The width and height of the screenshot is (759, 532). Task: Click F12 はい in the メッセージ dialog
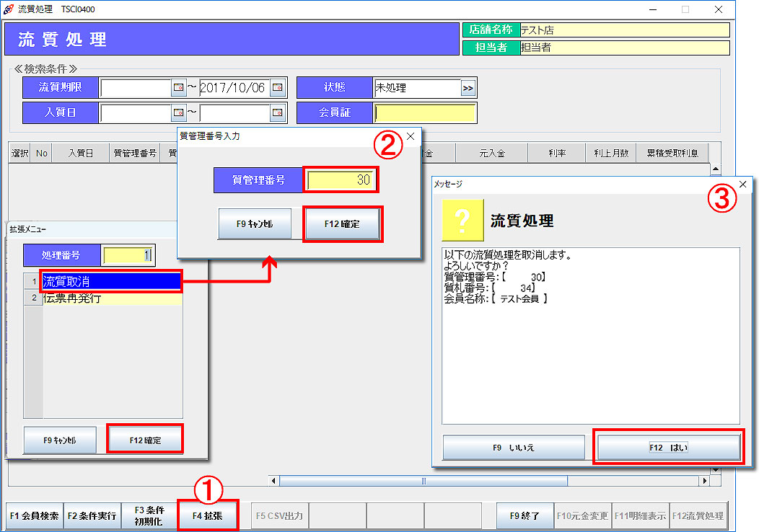(x=669, y=448)
